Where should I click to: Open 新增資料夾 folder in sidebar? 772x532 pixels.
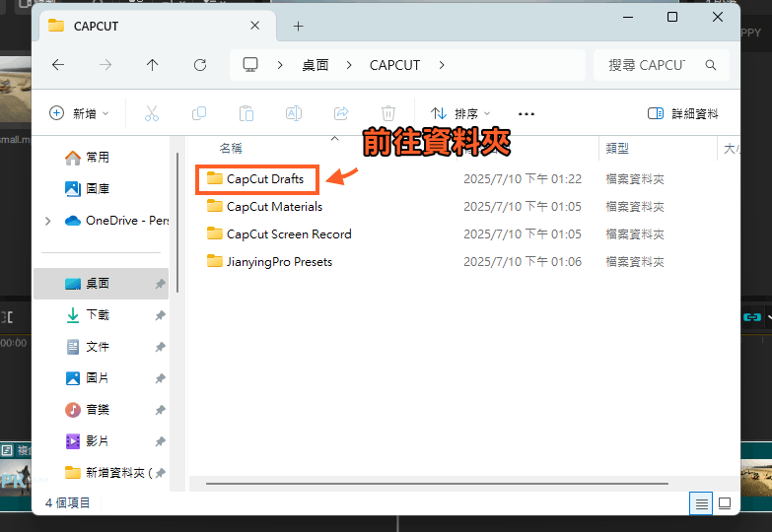point(109,473)
